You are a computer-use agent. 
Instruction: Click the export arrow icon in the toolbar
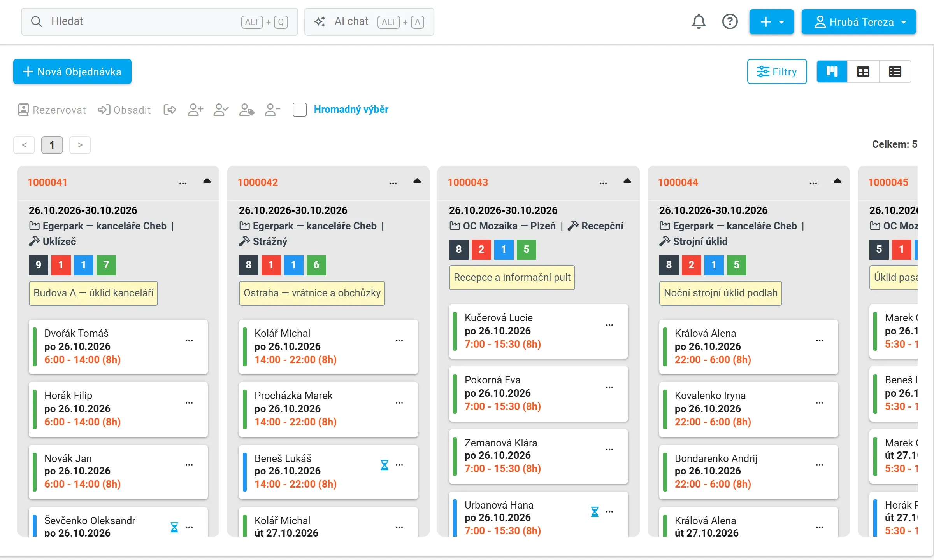[x=170, y=110]
